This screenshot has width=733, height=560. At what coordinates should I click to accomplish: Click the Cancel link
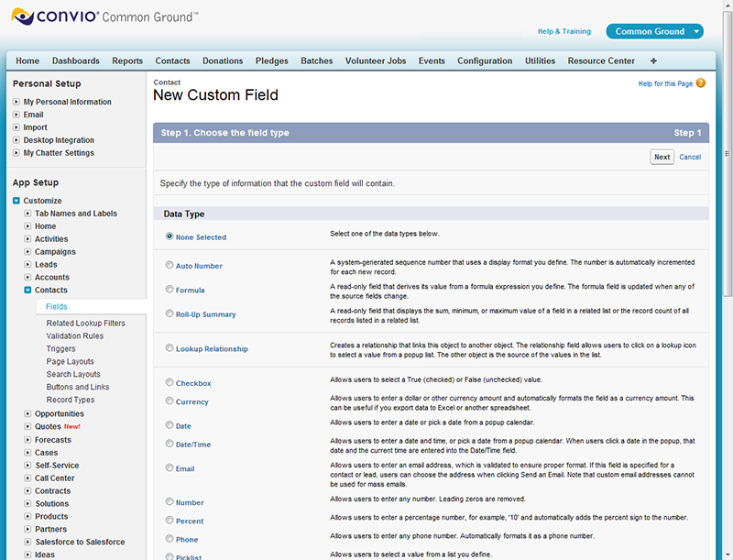pyautogui.click(x=690, y=157)
